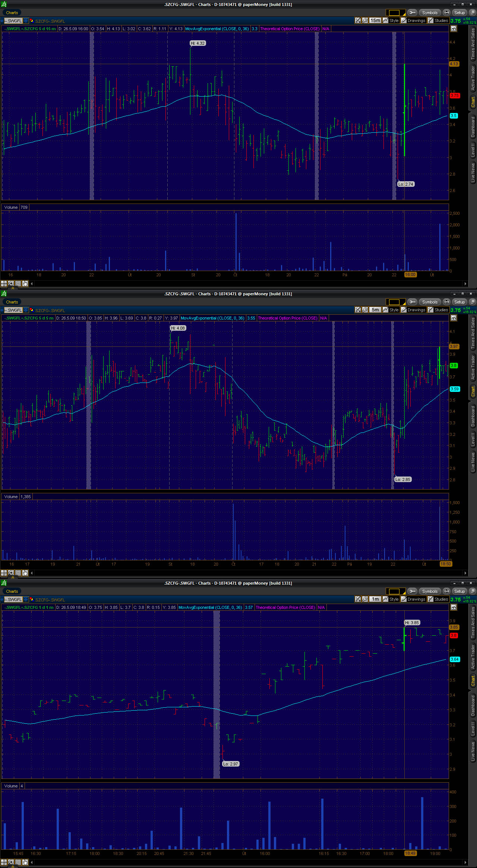This screenshot has height=868, width=477.
Task: Open the chart grid layout selector in 15m window
Action: [x=395, y=13]
